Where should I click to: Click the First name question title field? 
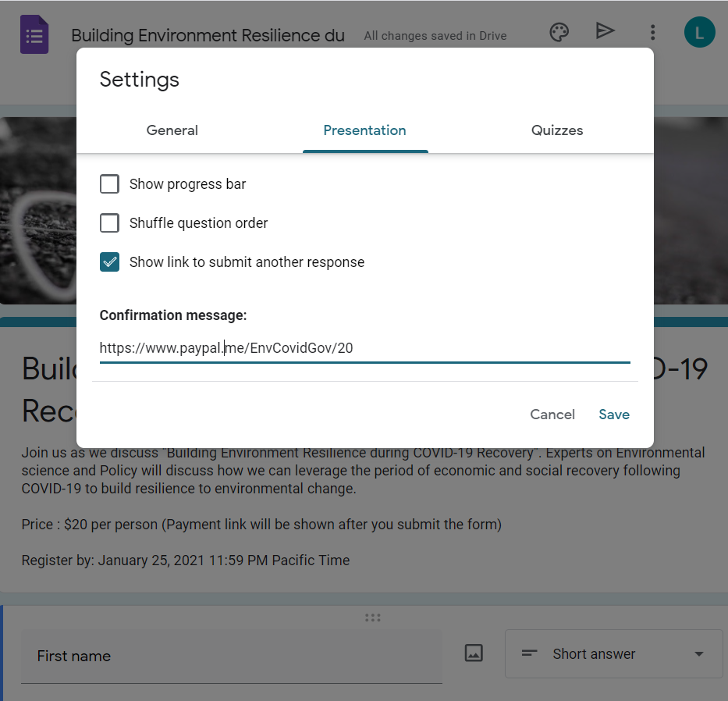[x=231, y=656]
